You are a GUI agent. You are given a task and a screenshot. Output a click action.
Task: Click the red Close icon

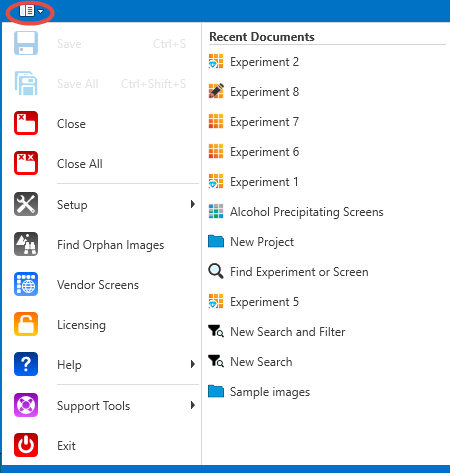pos(26,123)
